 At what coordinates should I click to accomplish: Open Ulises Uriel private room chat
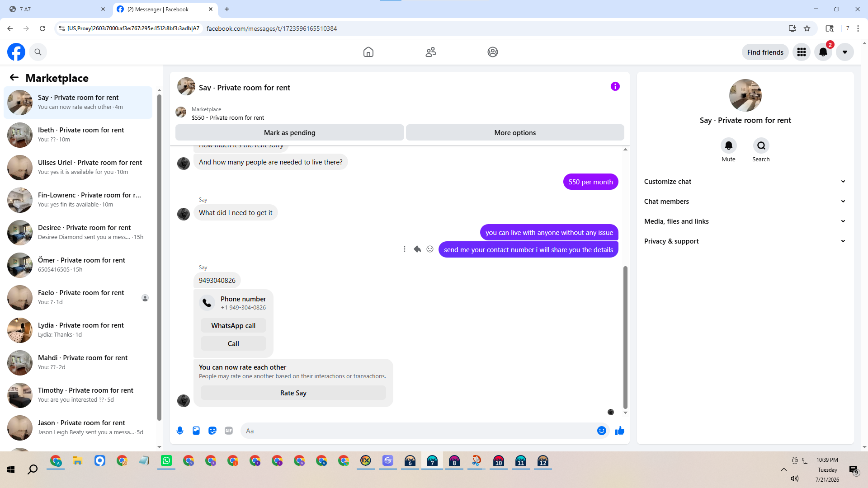[78, 168]
